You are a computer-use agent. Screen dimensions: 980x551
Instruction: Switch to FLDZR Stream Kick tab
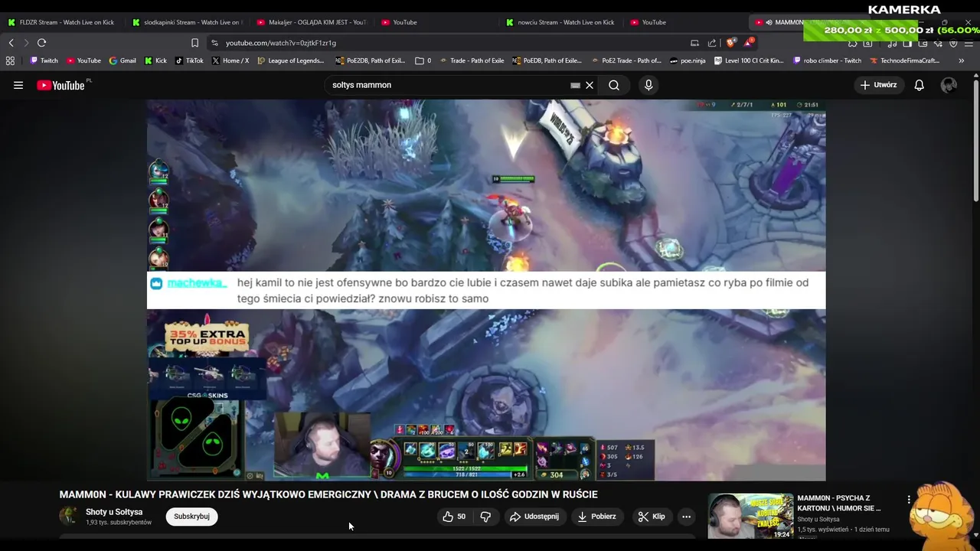pyautogui.click(x=61, y=22)
